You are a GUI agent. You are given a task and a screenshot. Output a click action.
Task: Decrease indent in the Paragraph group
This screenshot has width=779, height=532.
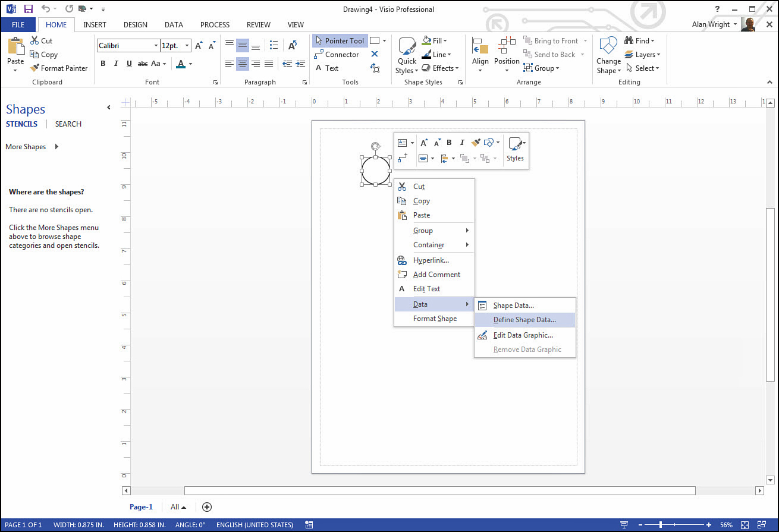pyautogui.click(x=287, y=64)
